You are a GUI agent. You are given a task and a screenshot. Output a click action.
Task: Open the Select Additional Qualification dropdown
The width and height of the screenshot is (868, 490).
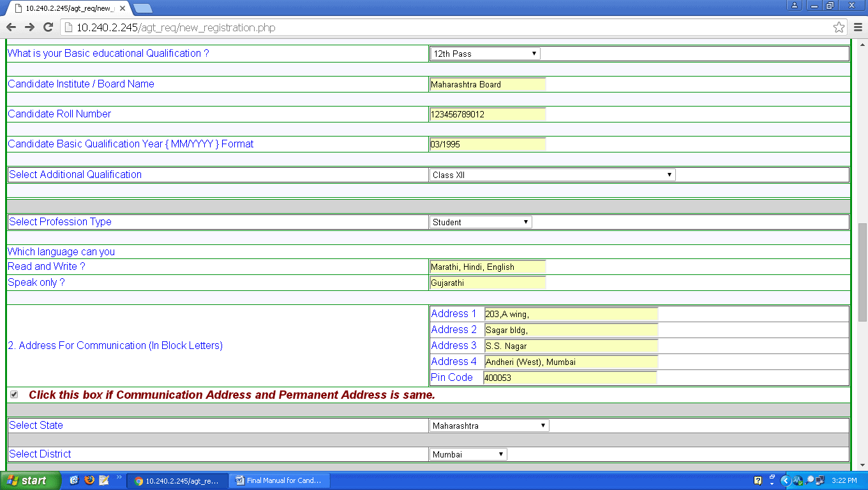coord(553,175)
